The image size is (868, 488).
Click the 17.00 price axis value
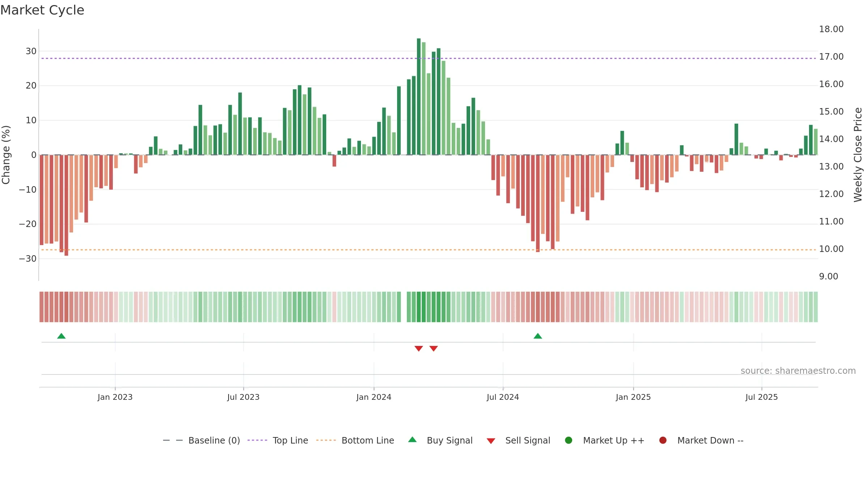pos(831,57)
